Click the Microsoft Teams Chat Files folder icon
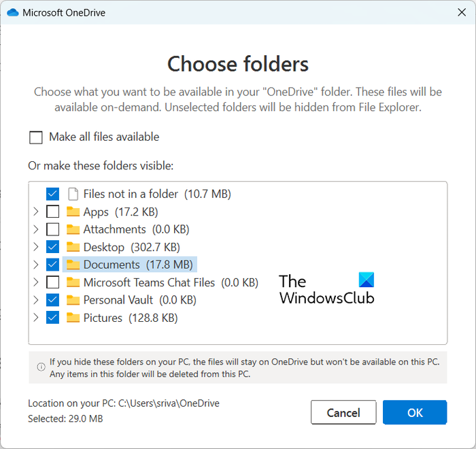476x449 pixels. [x=73, y=282]
